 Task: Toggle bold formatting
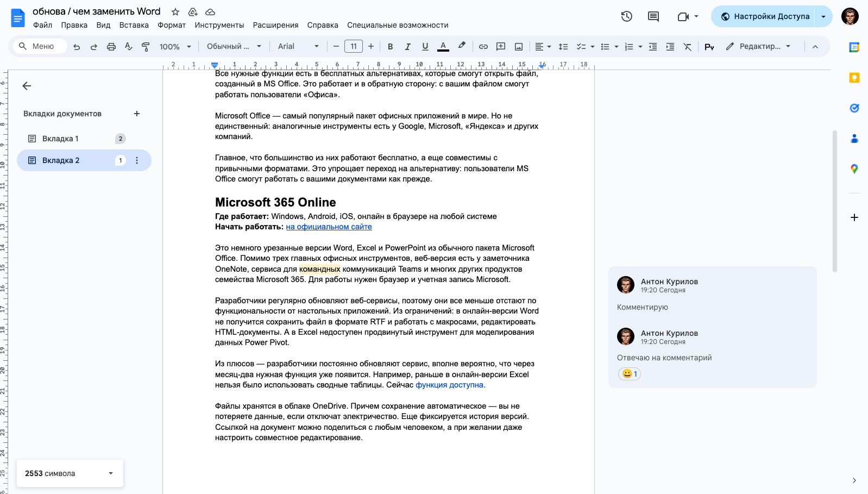click(390, 47)
